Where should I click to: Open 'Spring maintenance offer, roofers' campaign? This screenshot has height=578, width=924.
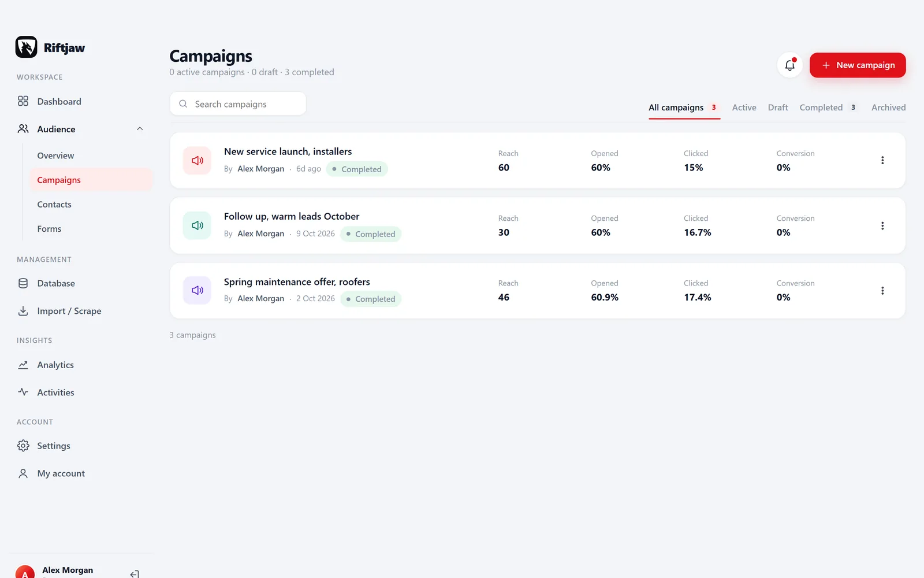coord(297,281)
